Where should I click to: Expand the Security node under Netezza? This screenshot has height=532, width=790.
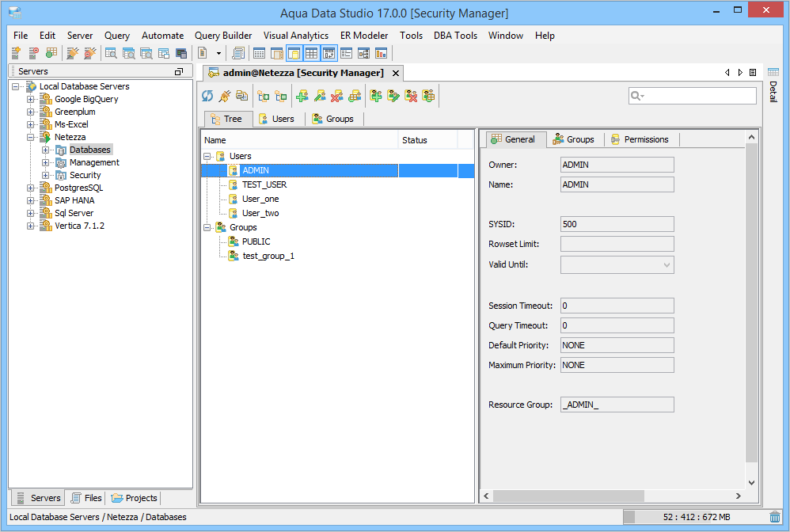point(46,175)
